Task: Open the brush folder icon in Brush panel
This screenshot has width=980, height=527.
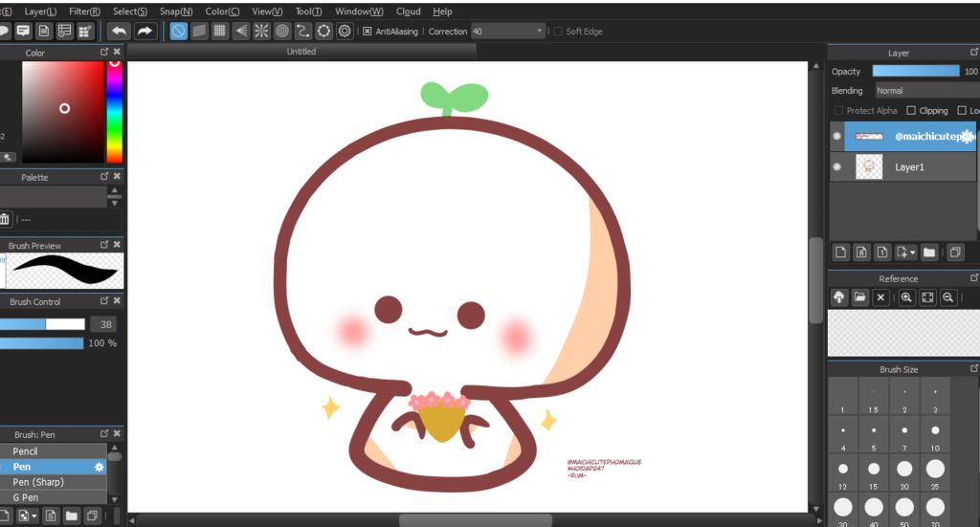Action: [71, 516]
